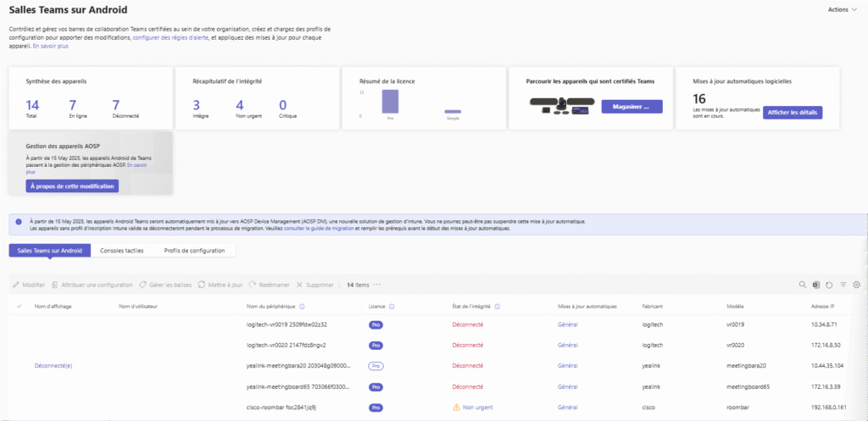Click the Déconnecté count 7
The height and width of the screenshot is (421, 868).
[x=115, y=105]
